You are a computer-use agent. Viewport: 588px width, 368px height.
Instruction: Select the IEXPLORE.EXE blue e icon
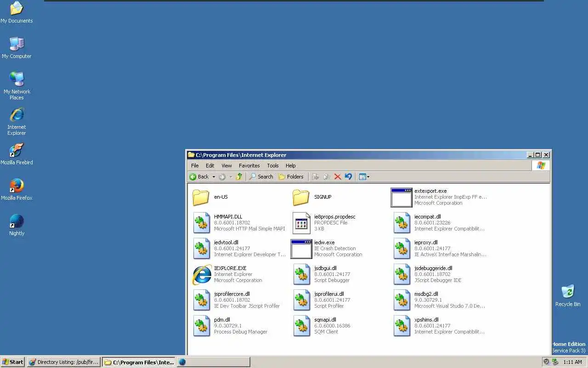coord(202,275)
